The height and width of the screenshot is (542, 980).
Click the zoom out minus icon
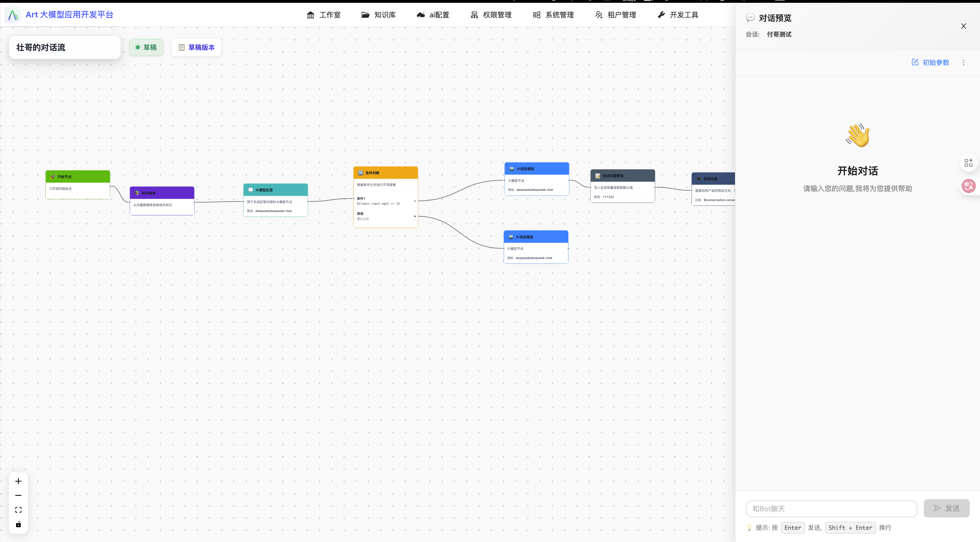tap(18, 495)
